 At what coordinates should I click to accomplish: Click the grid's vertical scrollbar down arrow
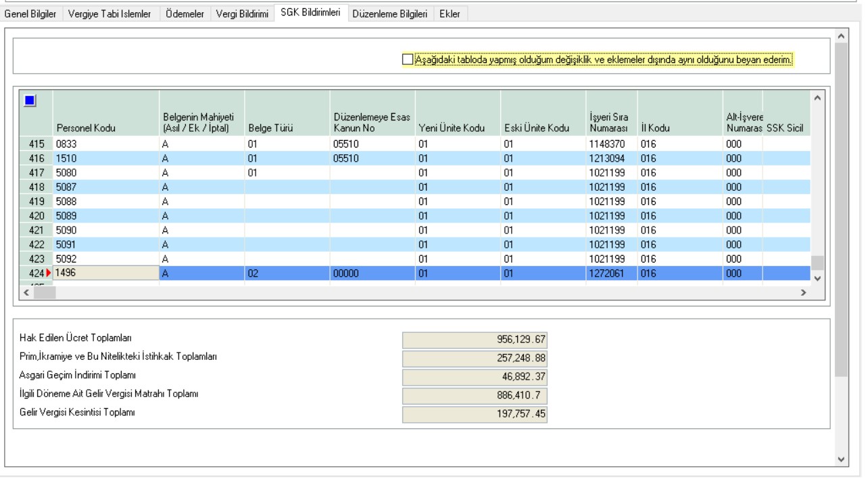[818, 278]
